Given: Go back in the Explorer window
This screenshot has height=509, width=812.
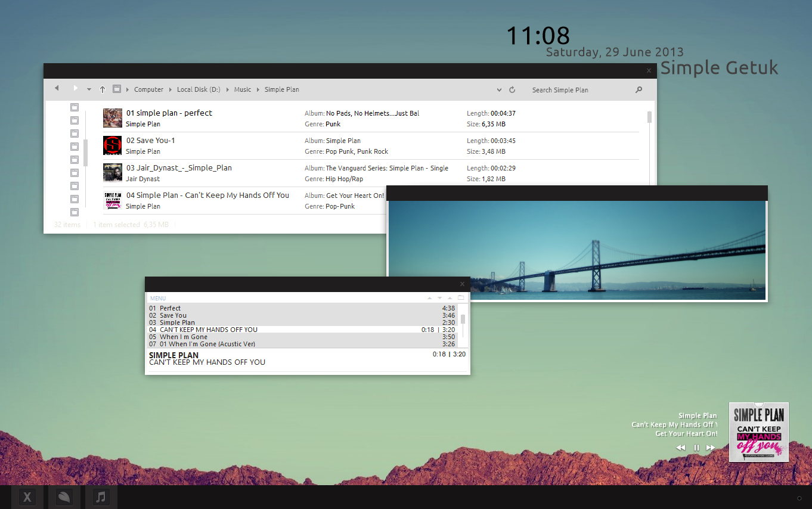Looking at the screenshot, I should click(x=57, y=88).
